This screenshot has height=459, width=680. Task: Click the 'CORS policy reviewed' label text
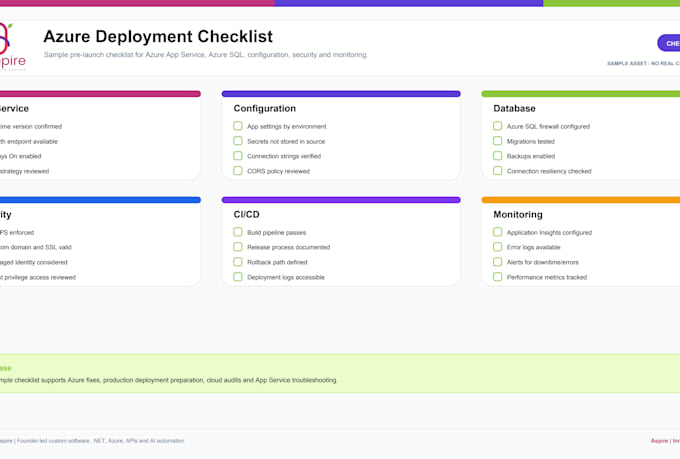pos(278,171)
